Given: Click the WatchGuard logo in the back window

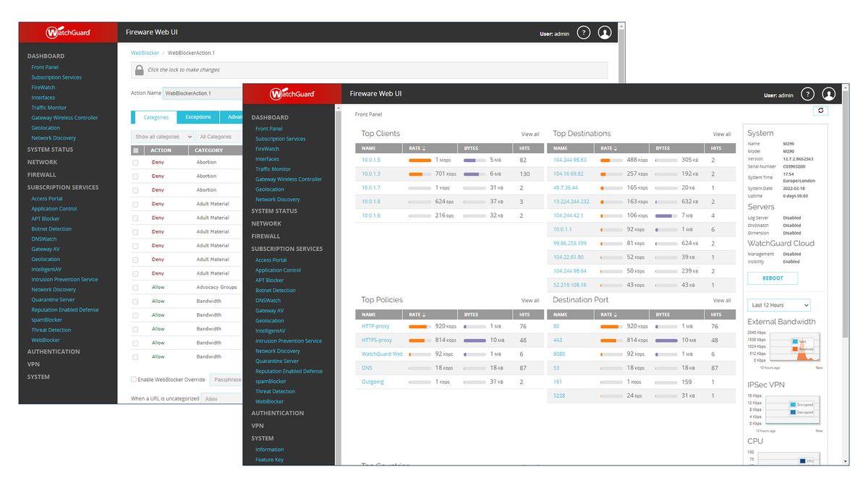Looking at the screenshot, I should 69,33.
